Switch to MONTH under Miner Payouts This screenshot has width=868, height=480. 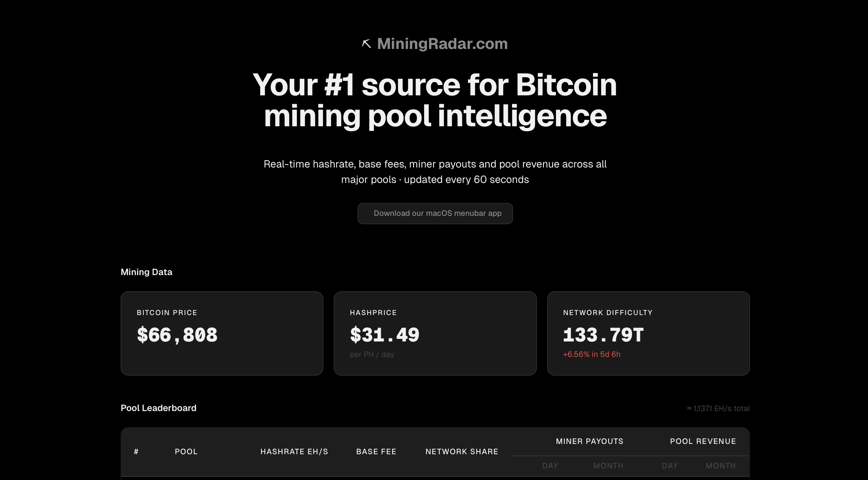[608, 466]
